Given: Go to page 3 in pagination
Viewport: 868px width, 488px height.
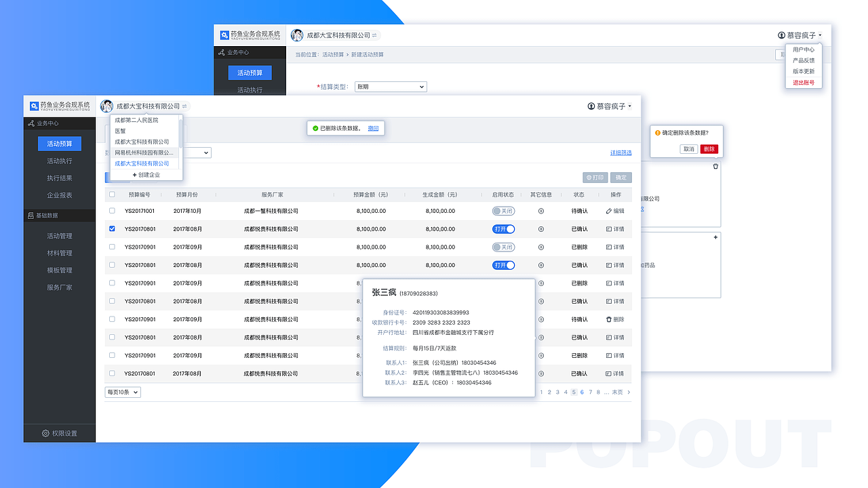Looking at the screenshot, I should click(x=557, y=392).
